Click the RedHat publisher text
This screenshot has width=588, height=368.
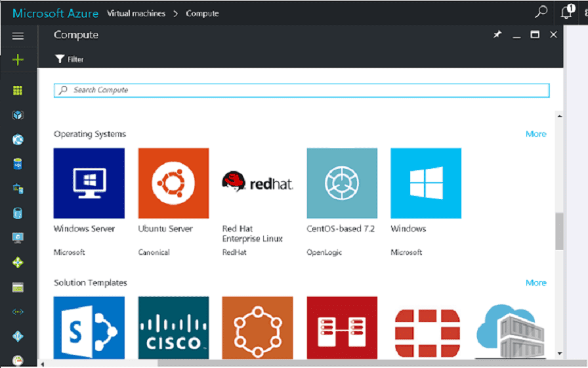(x=234, y=252)
